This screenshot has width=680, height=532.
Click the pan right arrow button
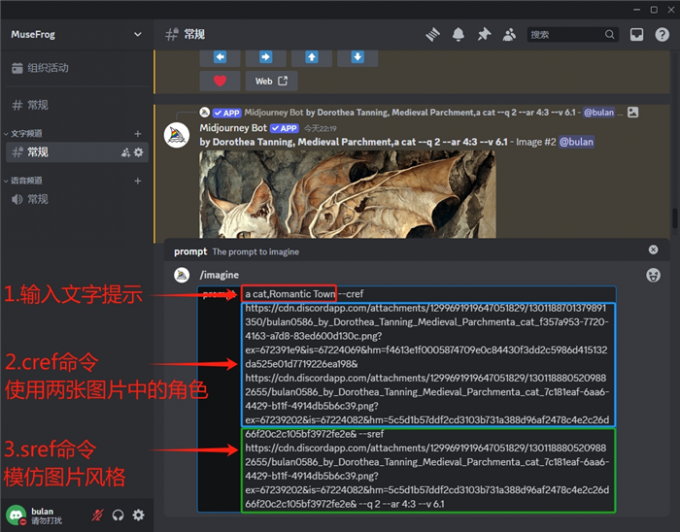pyautogui.click(x=265, y=57)
